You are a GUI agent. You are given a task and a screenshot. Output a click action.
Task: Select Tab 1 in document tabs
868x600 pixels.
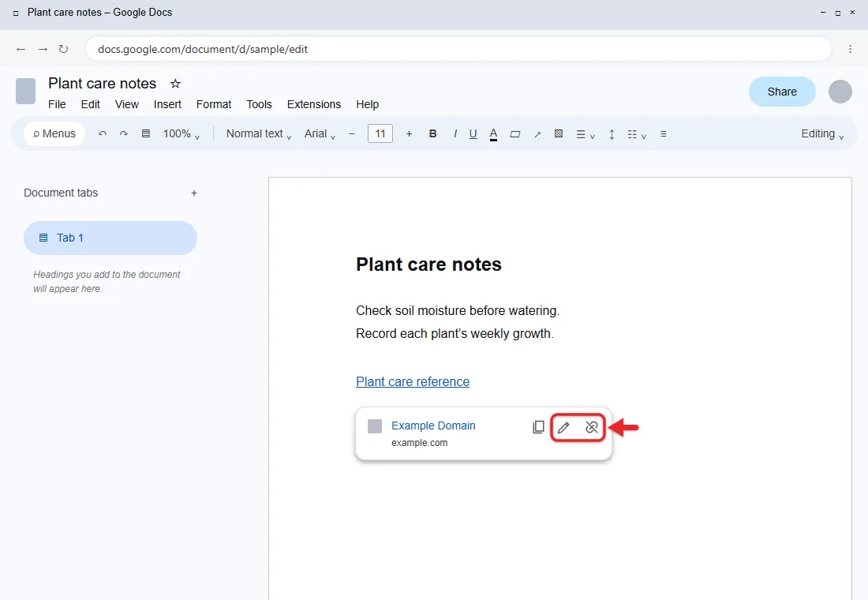110,238
